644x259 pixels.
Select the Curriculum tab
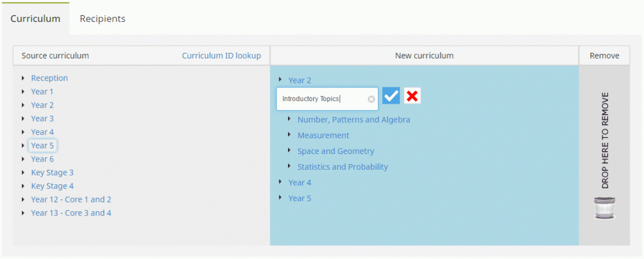tap(35, 19)
